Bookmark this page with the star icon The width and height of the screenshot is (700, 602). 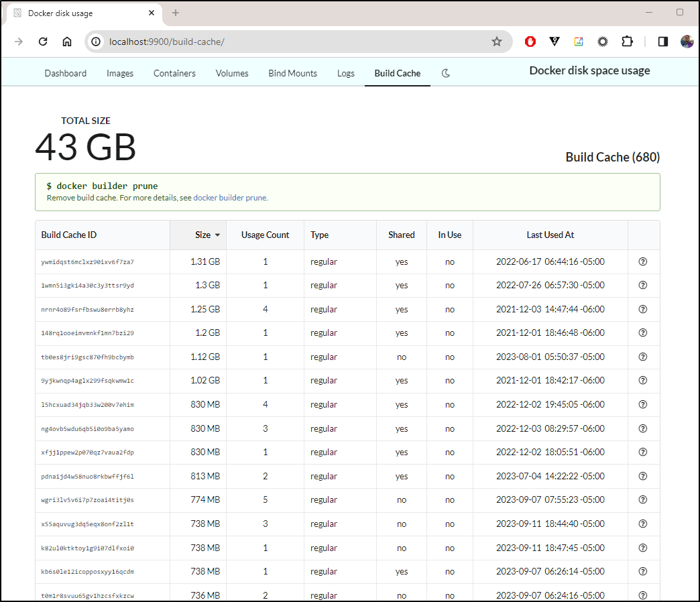point(497,42)
